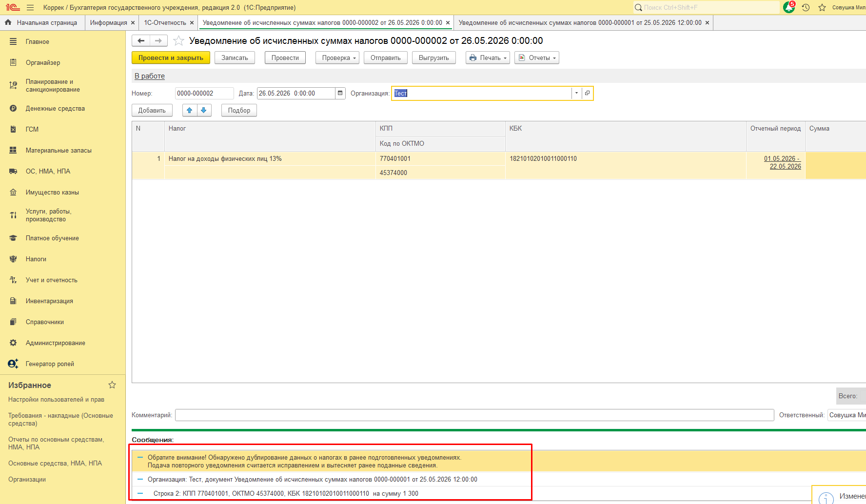This screenshot has height=504, width=866.
Task: Expand the Отчеты dropdown menu
Action: 537,58
